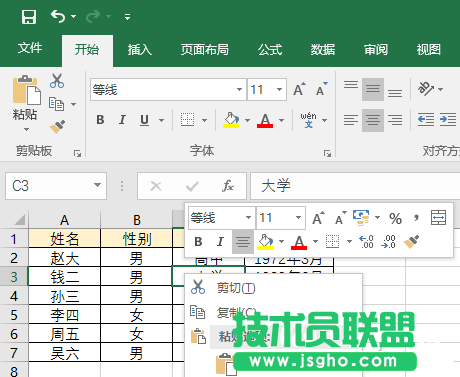The image size is (460, 377).
Task: Click the ribbon Copy icon
Action: 56,104
